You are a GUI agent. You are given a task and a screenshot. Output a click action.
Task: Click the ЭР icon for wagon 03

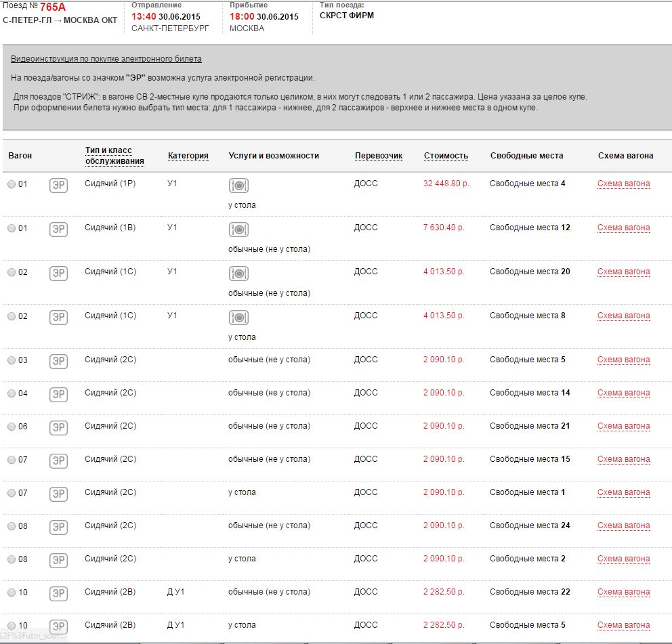click(59, 362)
